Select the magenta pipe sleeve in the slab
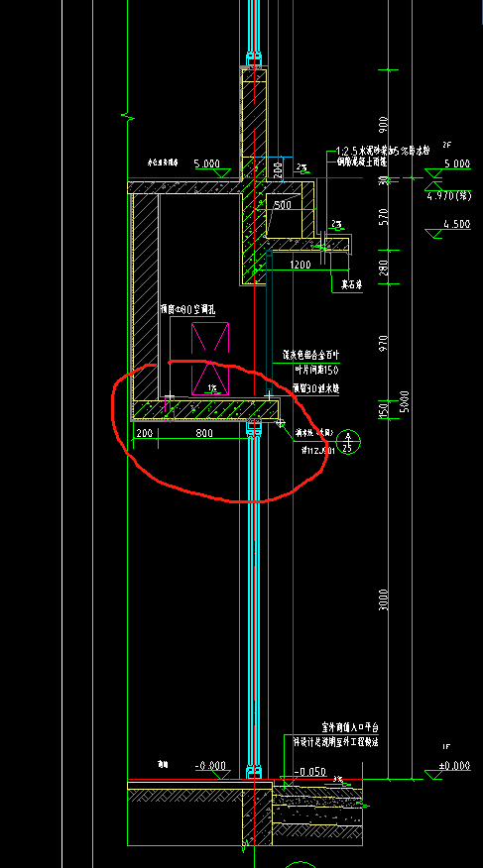Screen dimensions: 483x868 click(x=170, y=409)
